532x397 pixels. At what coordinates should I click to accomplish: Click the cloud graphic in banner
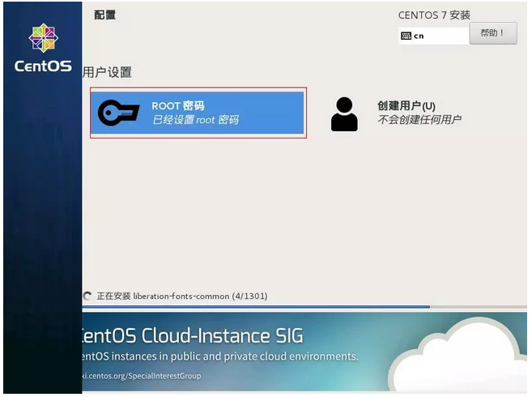[458, 356]
